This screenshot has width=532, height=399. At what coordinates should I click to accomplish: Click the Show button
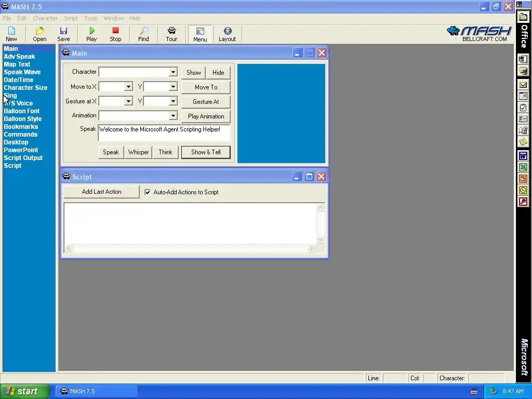pyautogui.click(x=193, y=73)
